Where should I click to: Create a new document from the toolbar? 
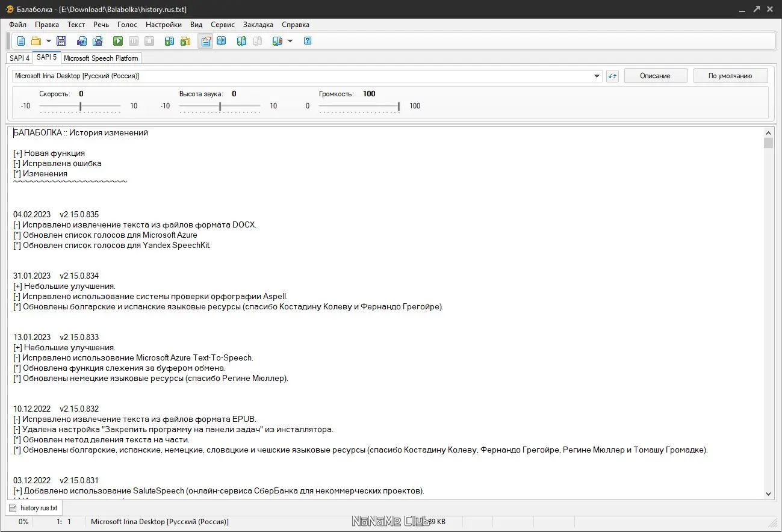(x=21, y=41)
